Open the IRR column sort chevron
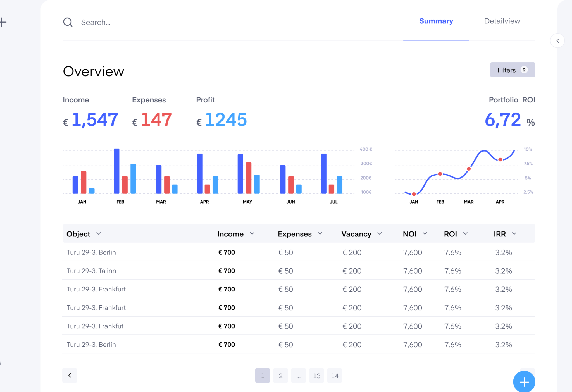The height and width of the screenshot is (392, 572). [514, 233]
